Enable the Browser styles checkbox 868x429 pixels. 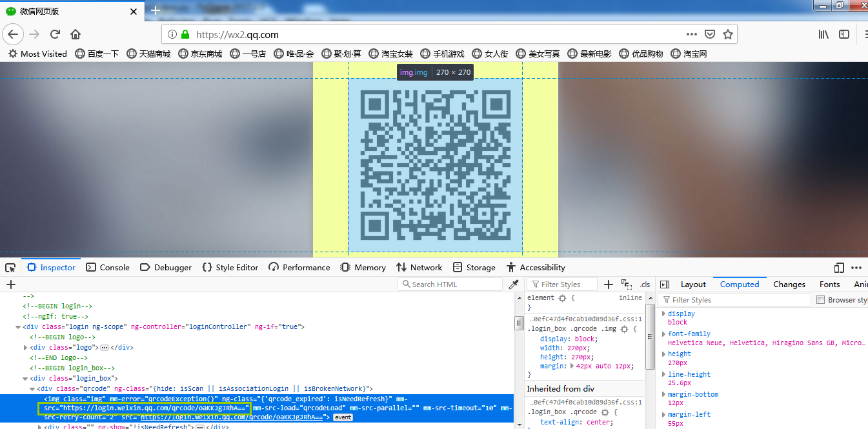click(x=821, y=300)
